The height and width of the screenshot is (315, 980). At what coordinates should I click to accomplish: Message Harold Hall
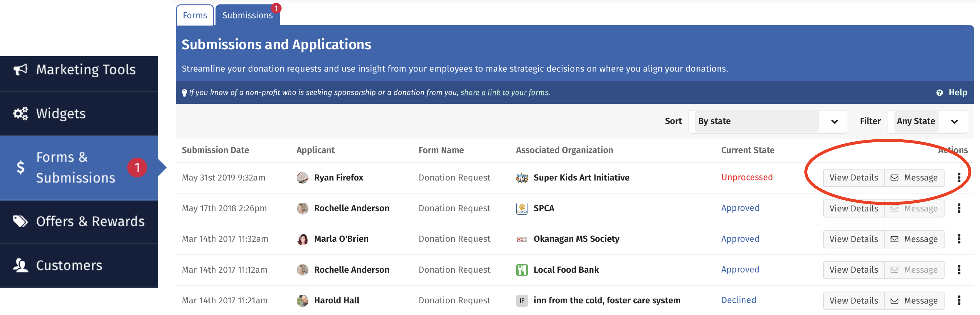coord(914,301)
